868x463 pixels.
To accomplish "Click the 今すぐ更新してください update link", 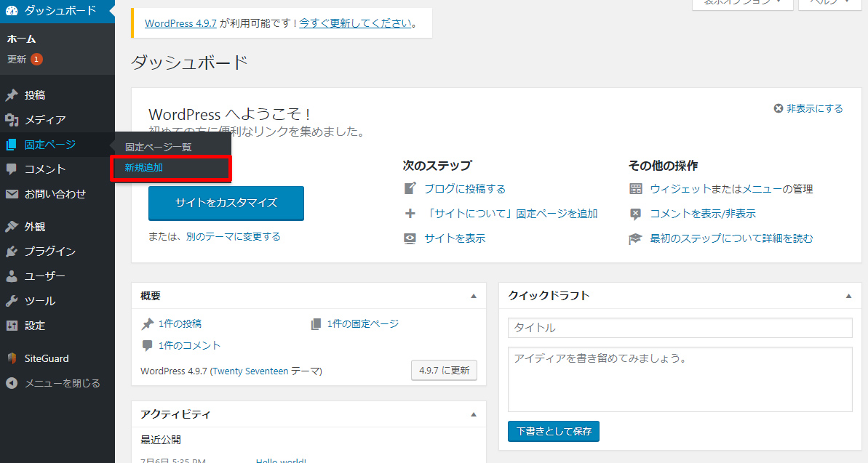I will pos(355,23).
